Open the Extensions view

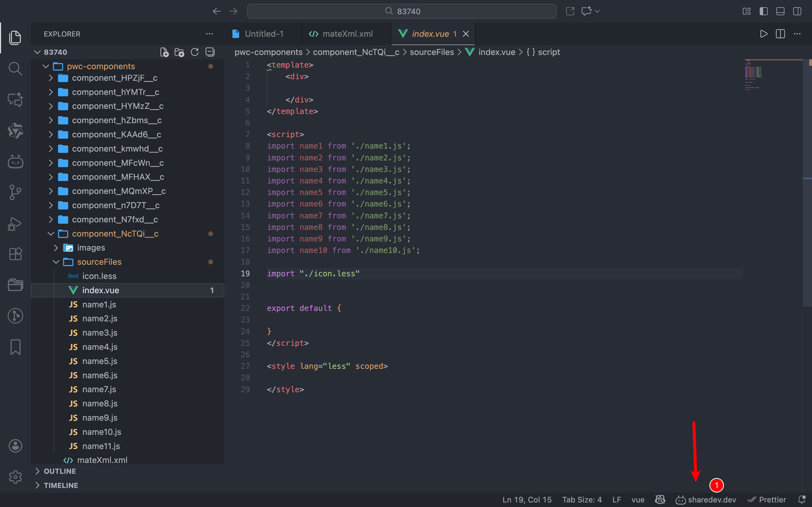[15, 254]
